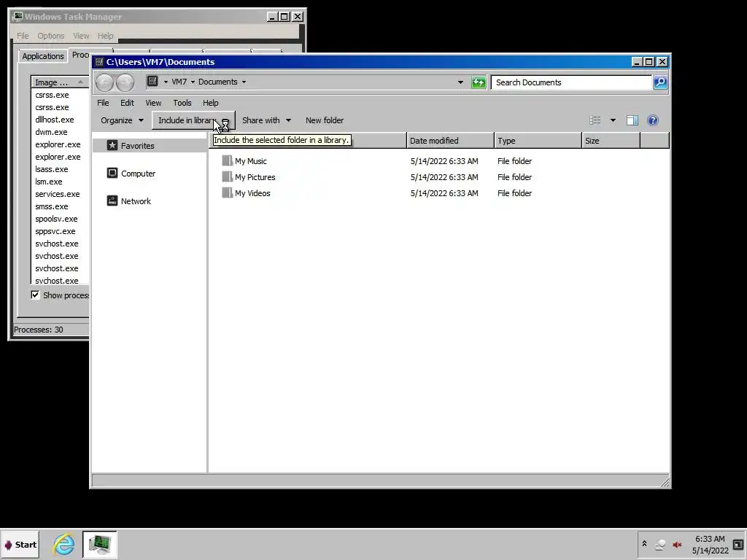Select dwm.exe in Task Manager

tap(52, 132)
